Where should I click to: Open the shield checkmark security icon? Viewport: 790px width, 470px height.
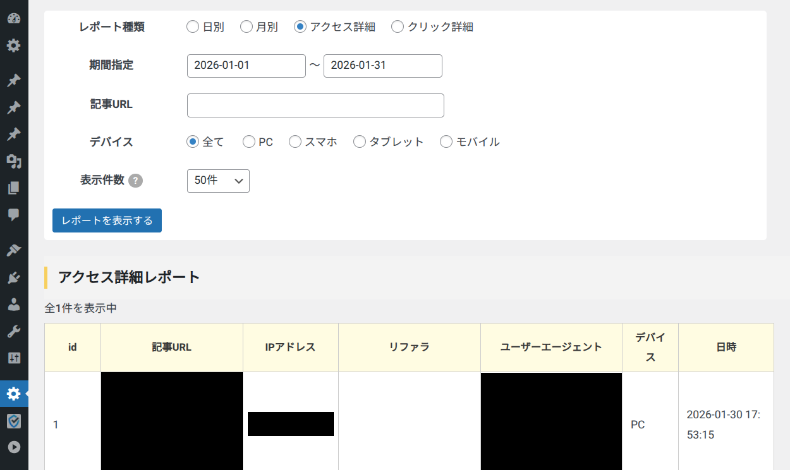click(x=14, y=421)
